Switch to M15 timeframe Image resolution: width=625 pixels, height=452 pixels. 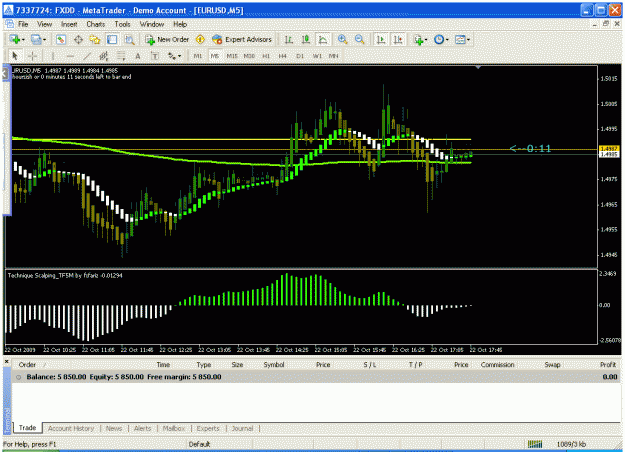(x=232, y=56)
